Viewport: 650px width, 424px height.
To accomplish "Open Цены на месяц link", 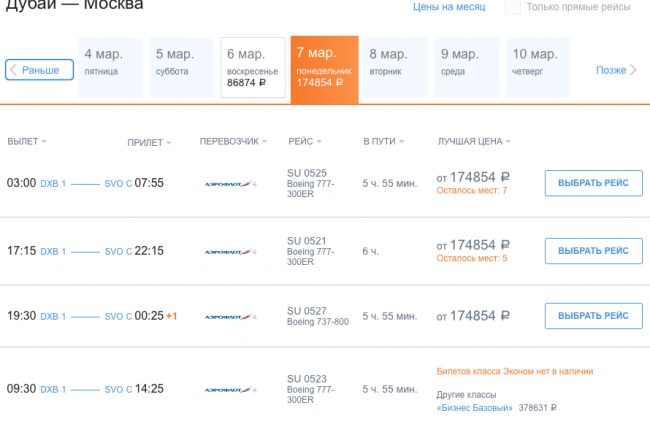I will (x=449, y=7).
